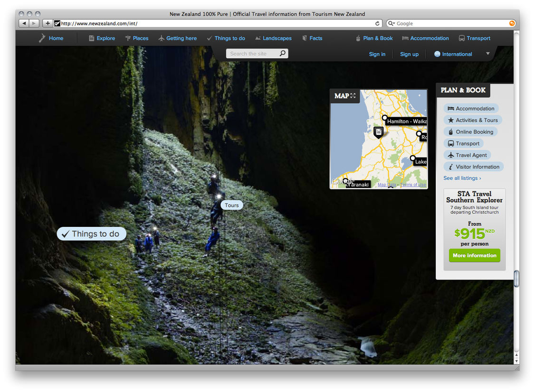Add bookmark with the plus button

click(48, 23)
